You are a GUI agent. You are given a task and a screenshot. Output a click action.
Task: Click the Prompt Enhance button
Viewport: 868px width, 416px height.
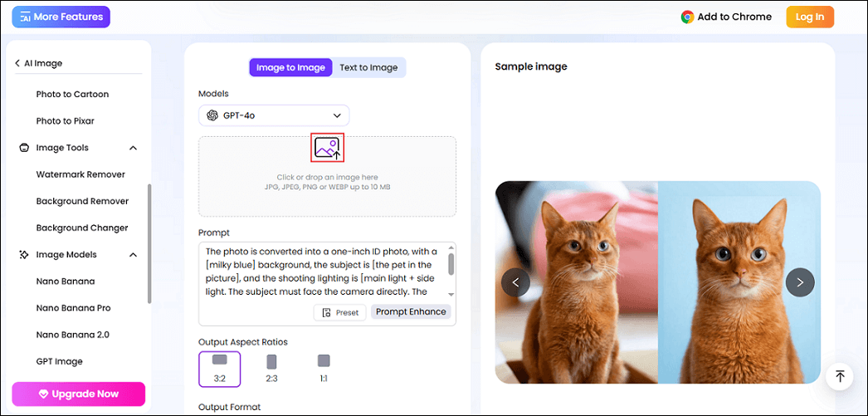tap(411, 312)
